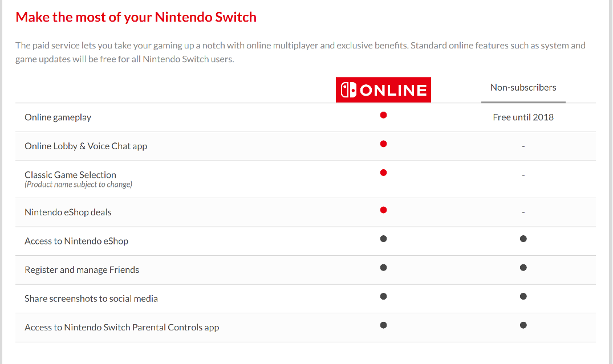This screenshot has width=613, height=364.
Task: Click the 'Online gameplay' row label
Action: pyautogui.click(x=58, y=117)
